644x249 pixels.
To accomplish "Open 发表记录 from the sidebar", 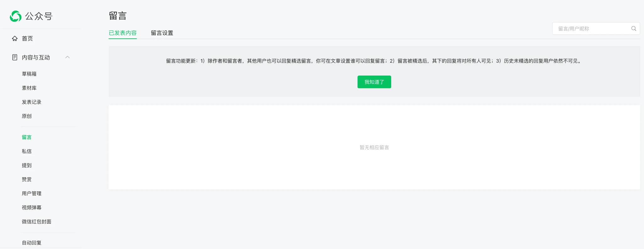I will 31,102.
